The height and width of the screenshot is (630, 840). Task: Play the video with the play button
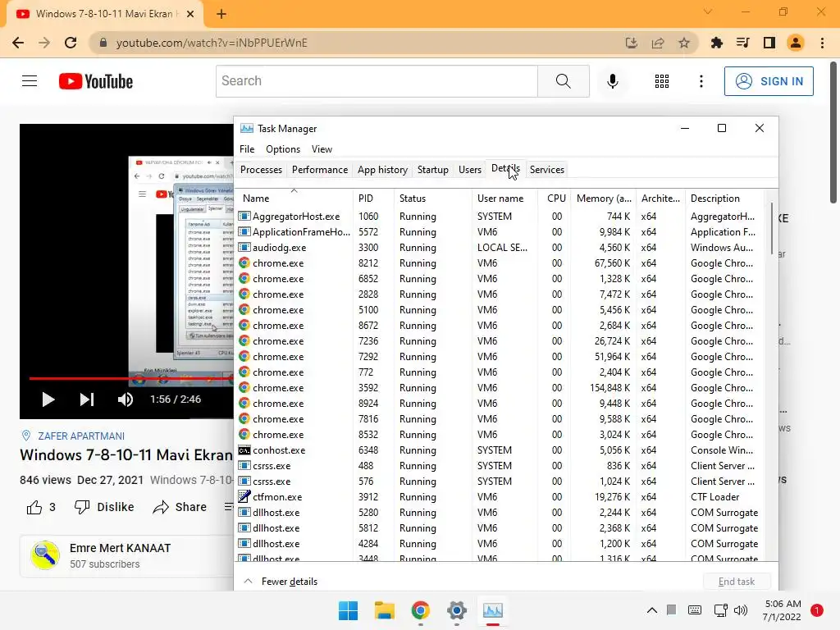(48, 399)
